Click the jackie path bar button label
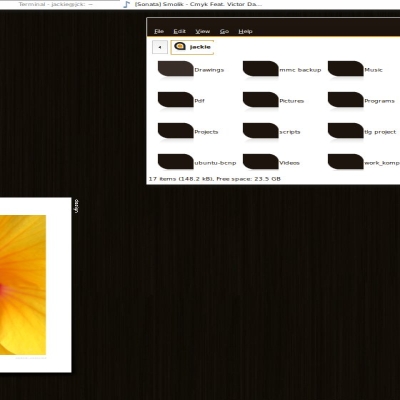 [x=200, y=47]
